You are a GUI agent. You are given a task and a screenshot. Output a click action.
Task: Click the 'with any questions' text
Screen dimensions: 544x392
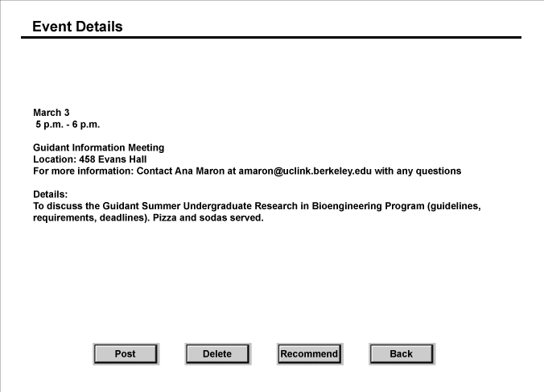[x=418, y=171]
